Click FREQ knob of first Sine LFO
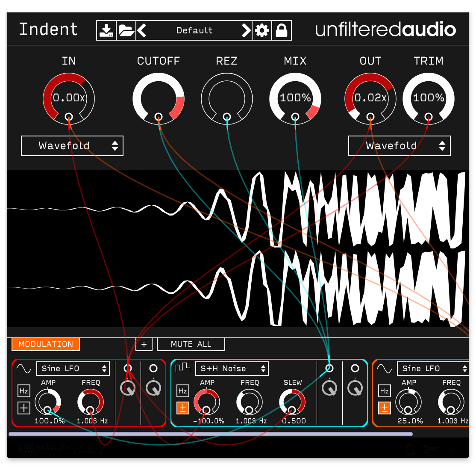The width and height of the screenshot is (476, 467). [91, 402]
